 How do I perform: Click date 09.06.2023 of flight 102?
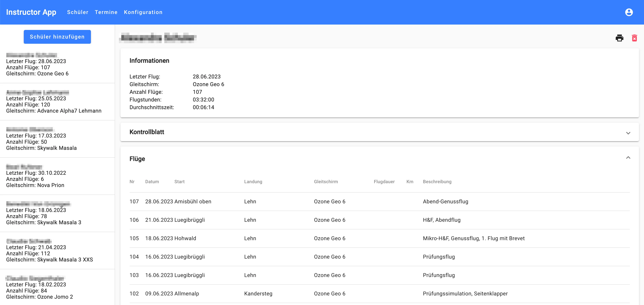(x=159, y=294)
